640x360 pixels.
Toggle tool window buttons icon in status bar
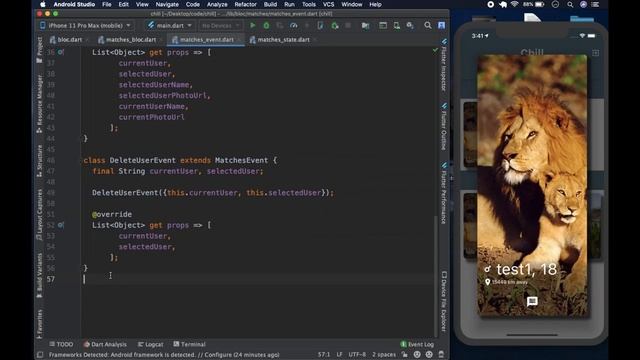pos(40,355)
